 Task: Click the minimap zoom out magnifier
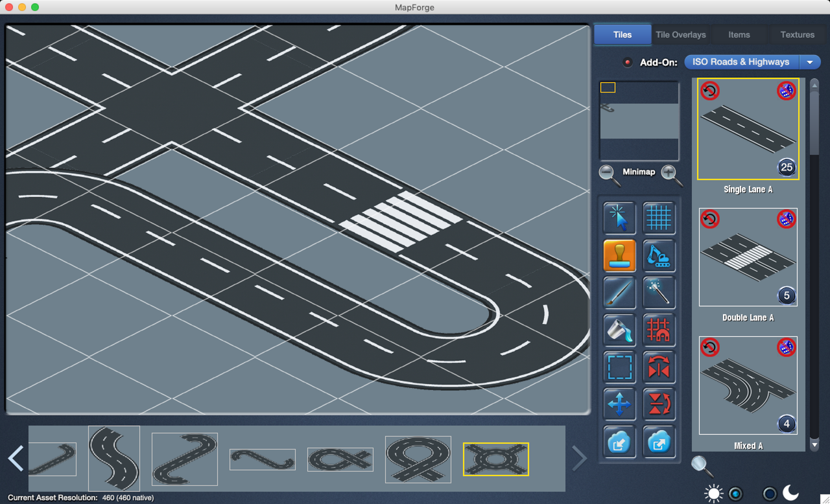[608, 174]
